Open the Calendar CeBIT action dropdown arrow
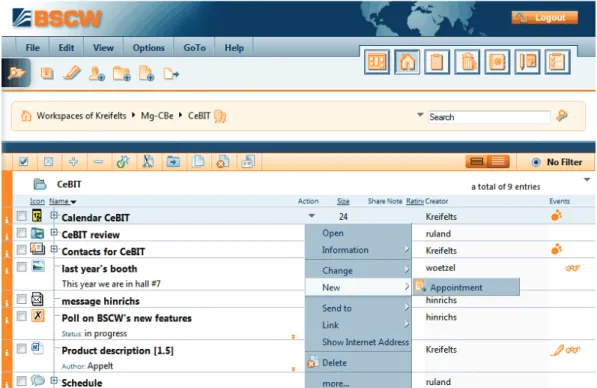Viewport: 597px width, 388px height. [x=311, y=216]
